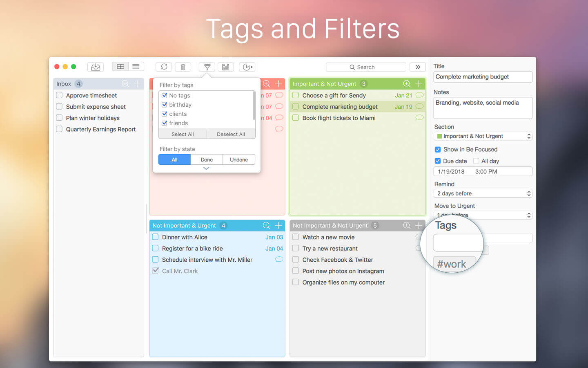Viewport: 588px width, 368px height.
Task: Click the sync refresh icon
Action: click(x=164, y=67)
